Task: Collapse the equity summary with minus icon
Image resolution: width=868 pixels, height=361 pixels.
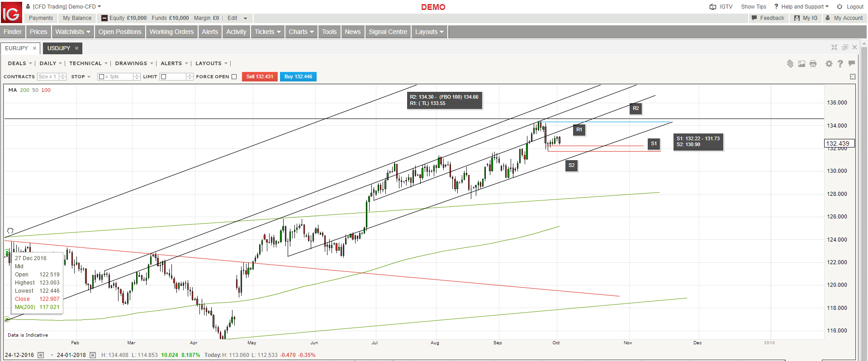Action: click(104, 18)
